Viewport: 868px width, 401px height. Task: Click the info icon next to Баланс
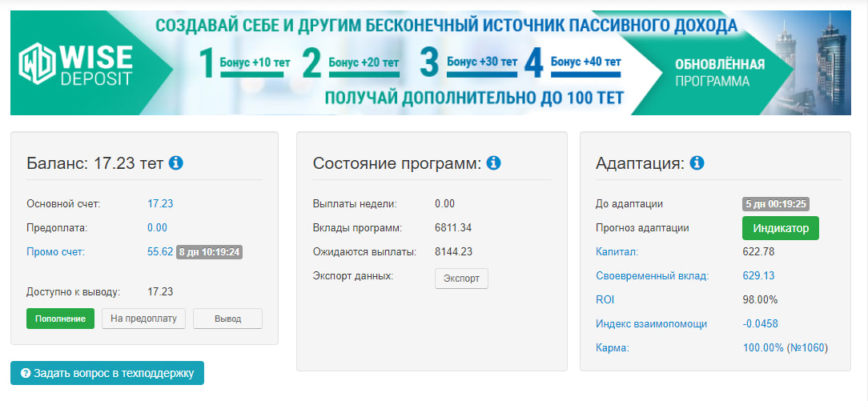click(176, 163)
